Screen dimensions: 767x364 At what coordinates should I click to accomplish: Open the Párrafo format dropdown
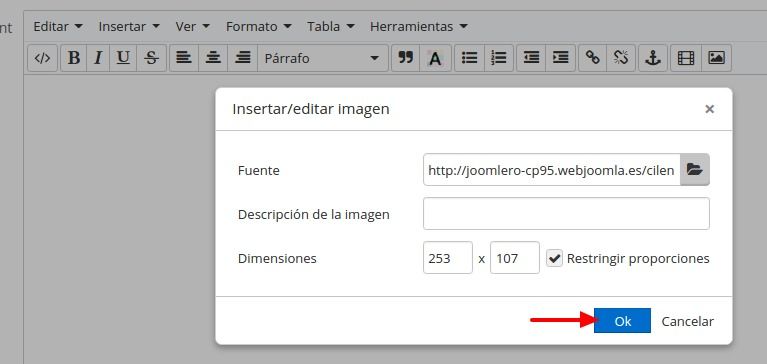click(x=322, y=58)
